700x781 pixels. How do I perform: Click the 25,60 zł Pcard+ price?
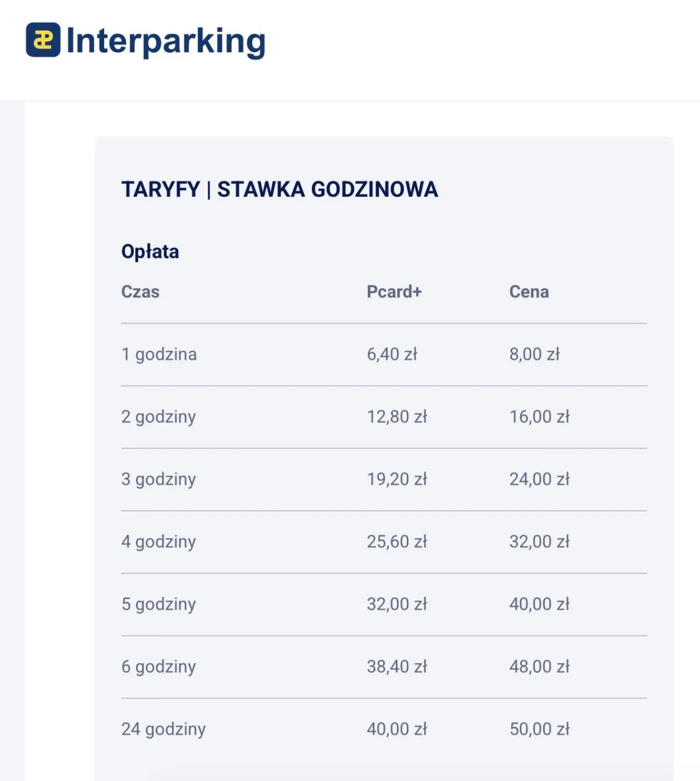397,541
